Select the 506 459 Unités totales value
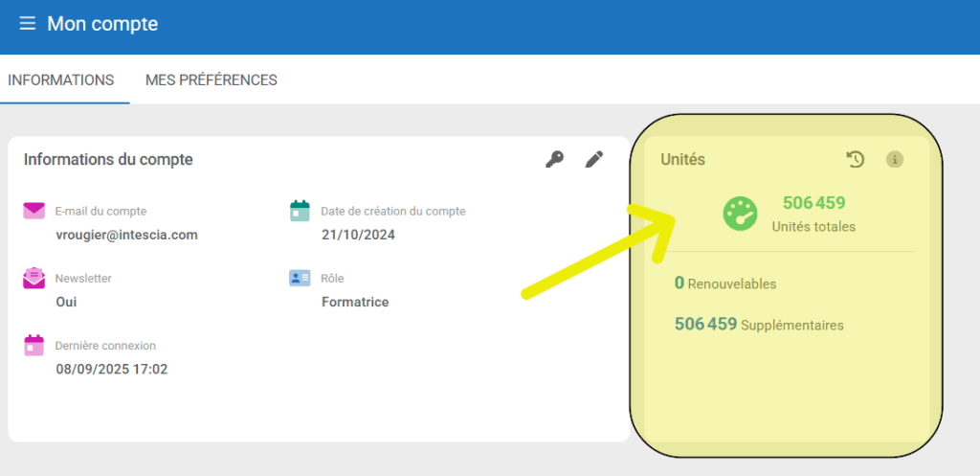 coord(813,203)
